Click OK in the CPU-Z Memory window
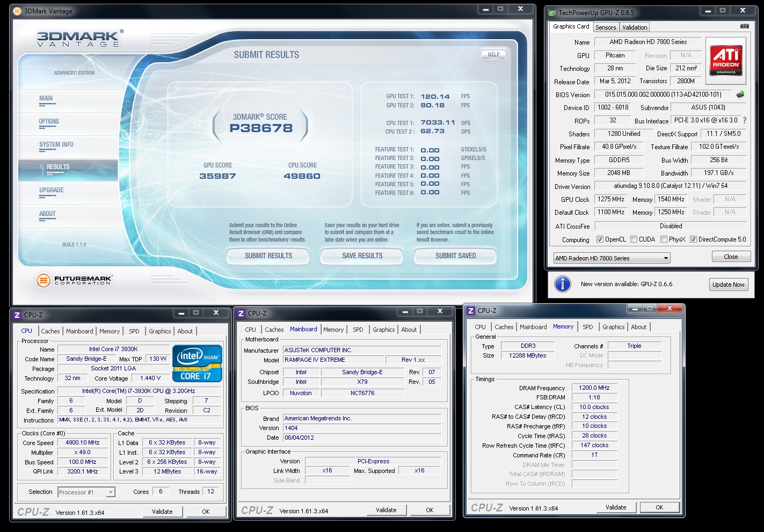Viewport: 764px width, 532px height. 659,507
